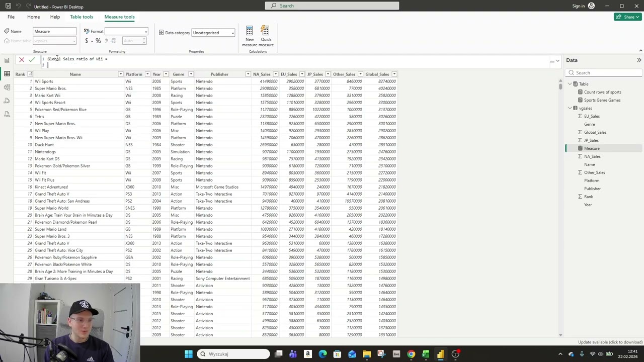Open Microsoft Teams from taskbar
This screenshot has height=362, width=644.
pyautogui.click(x=293, y=354)
